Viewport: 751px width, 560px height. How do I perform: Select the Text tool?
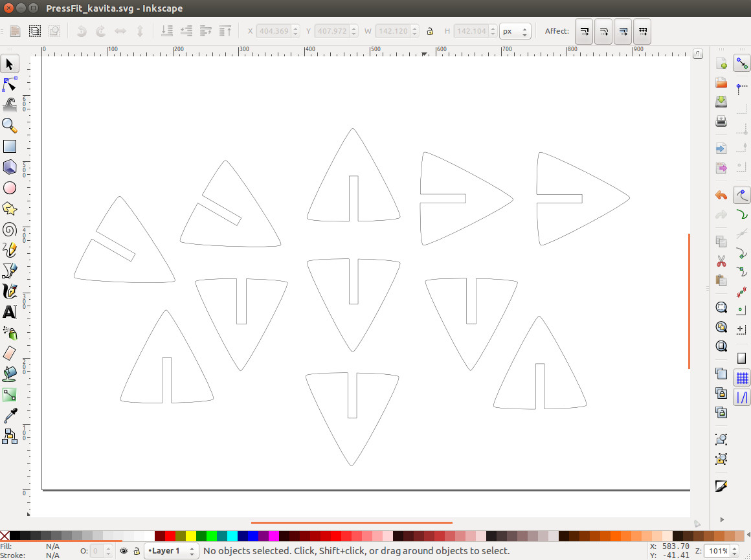click(10, 312)
